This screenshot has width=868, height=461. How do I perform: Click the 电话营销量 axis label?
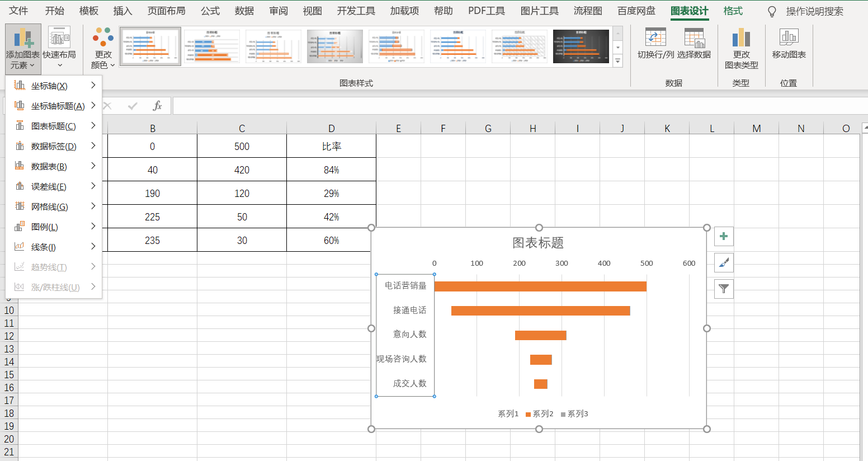(x=405, y=285)
